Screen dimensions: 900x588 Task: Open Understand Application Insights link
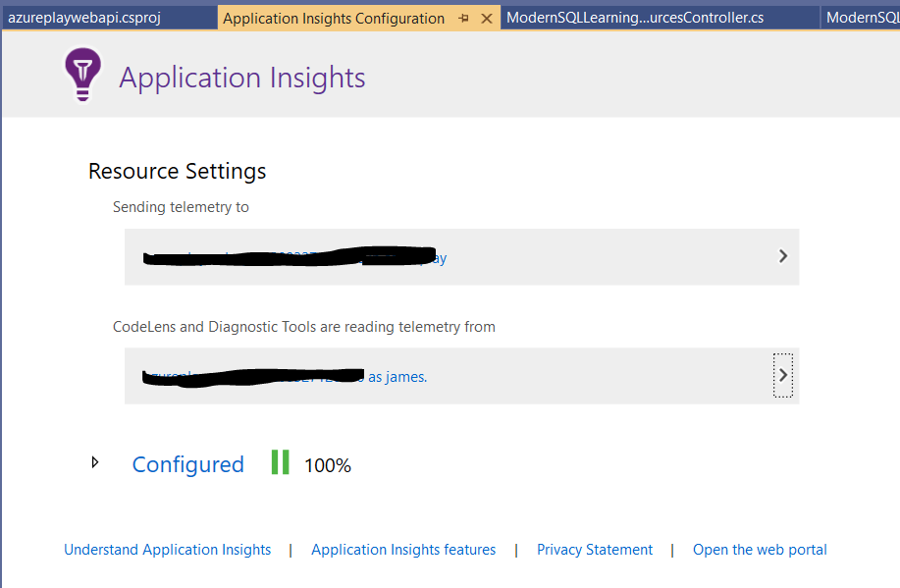click(167, 550)
